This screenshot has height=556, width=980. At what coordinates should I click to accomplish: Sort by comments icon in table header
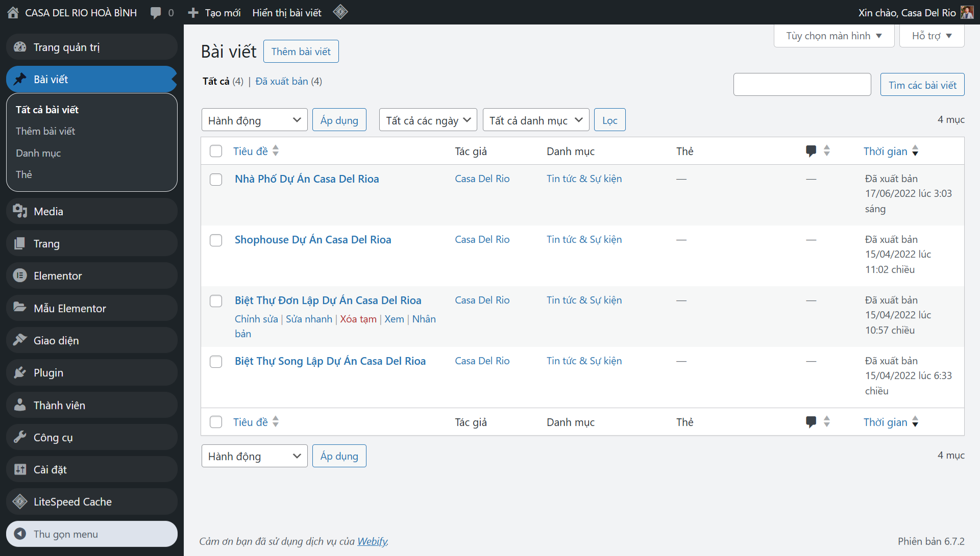click(x=811, y=151)
